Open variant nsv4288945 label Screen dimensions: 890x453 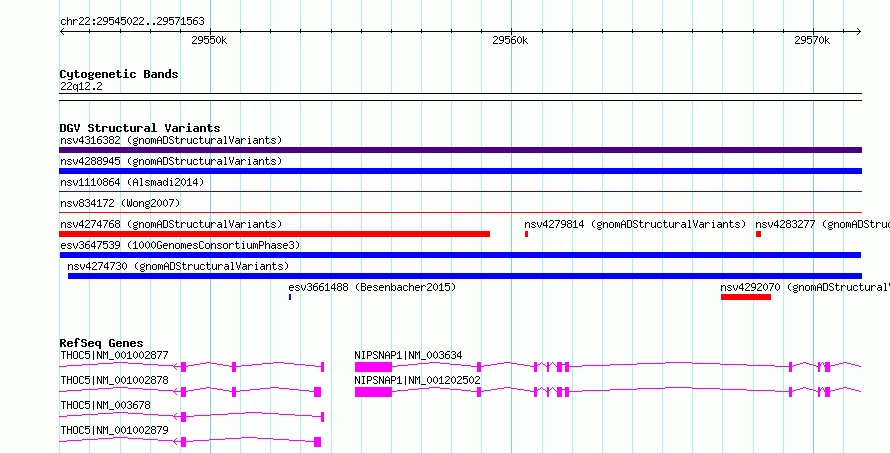click(171, 161)
